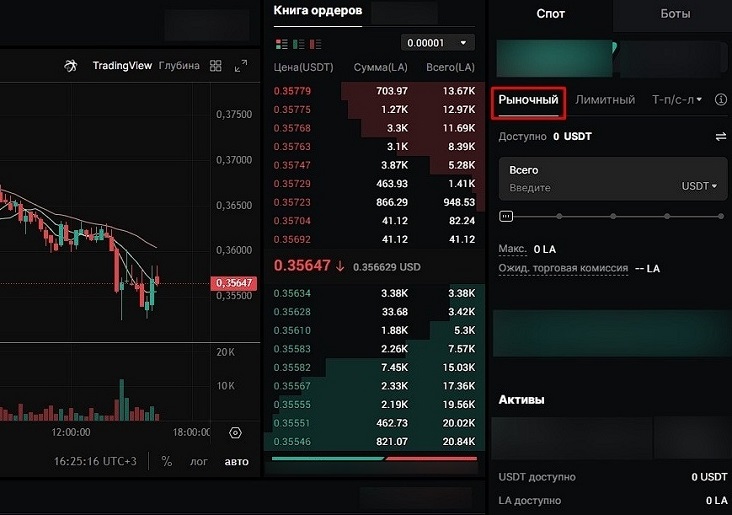Show combined buy and sell order book view
The height and width of the screenshot is (515, 732).
pyautogui.click(x=281, y=44)
